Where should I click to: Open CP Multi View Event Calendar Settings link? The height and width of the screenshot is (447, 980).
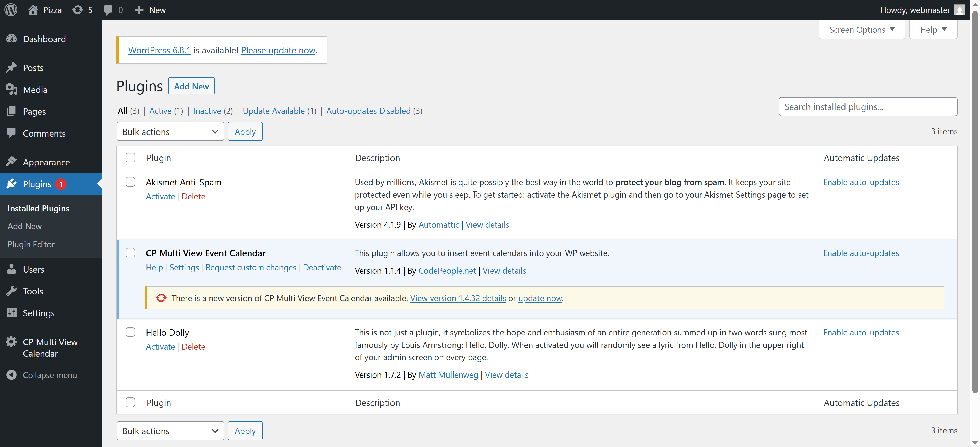[x=184, y=268]
